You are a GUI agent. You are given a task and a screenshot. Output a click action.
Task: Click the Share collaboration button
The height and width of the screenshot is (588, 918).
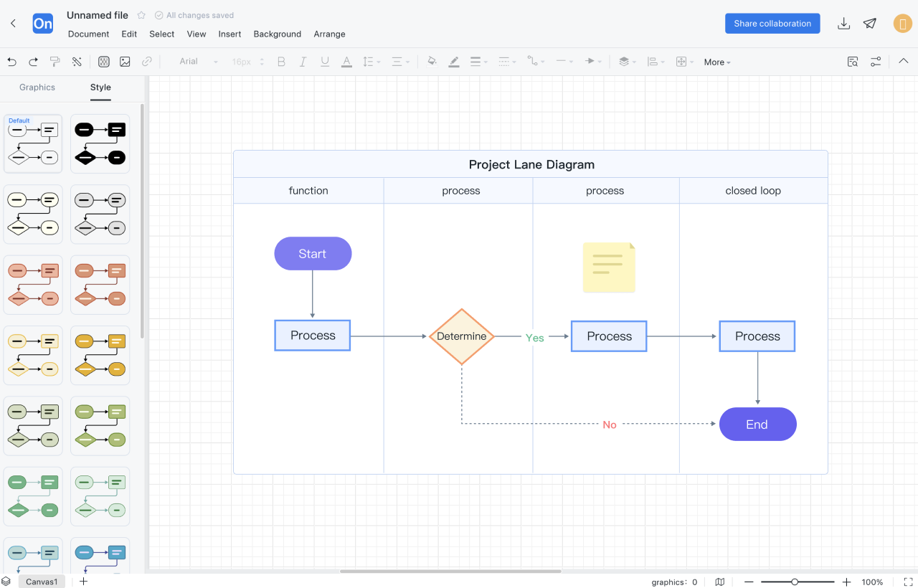coord(772,24)
